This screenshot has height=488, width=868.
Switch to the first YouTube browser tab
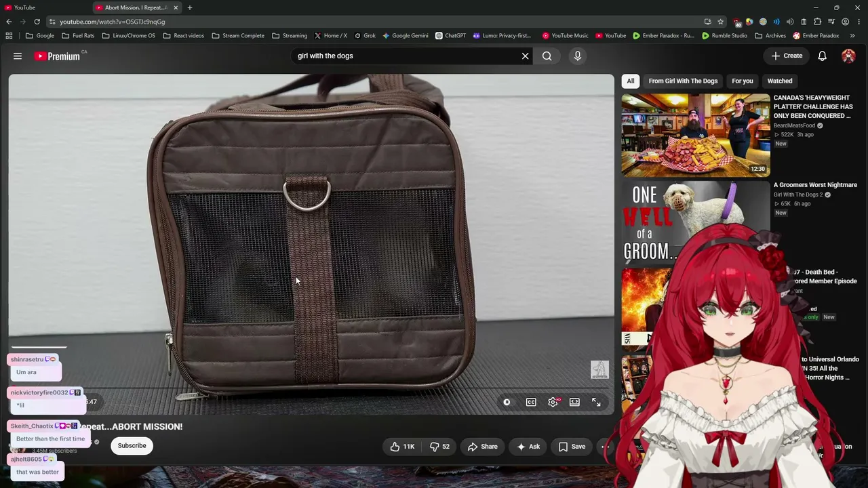pyautogui.click(x=45, y=7)
